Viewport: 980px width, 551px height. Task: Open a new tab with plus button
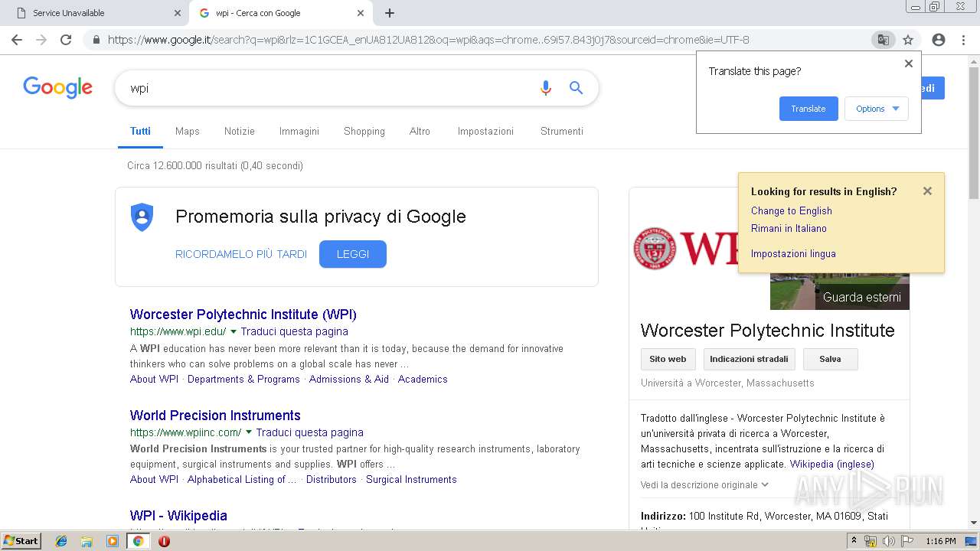(x=390, y=13)
